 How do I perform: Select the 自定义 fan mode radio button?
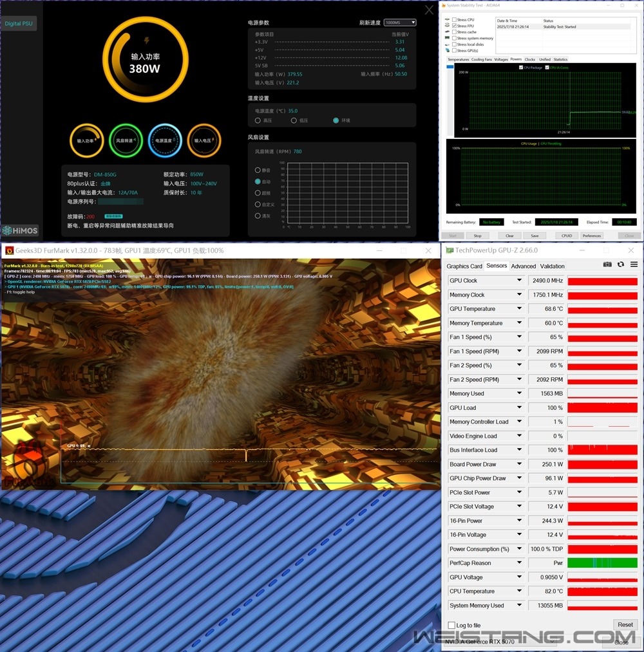click(258, 204)
